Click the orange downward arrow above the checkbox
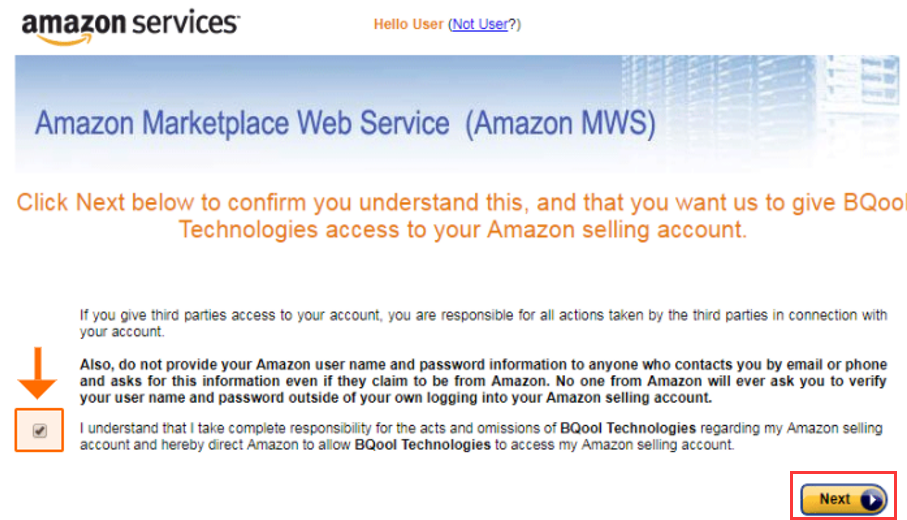Viewport: 907px width, 520px height. pos(38,374)
